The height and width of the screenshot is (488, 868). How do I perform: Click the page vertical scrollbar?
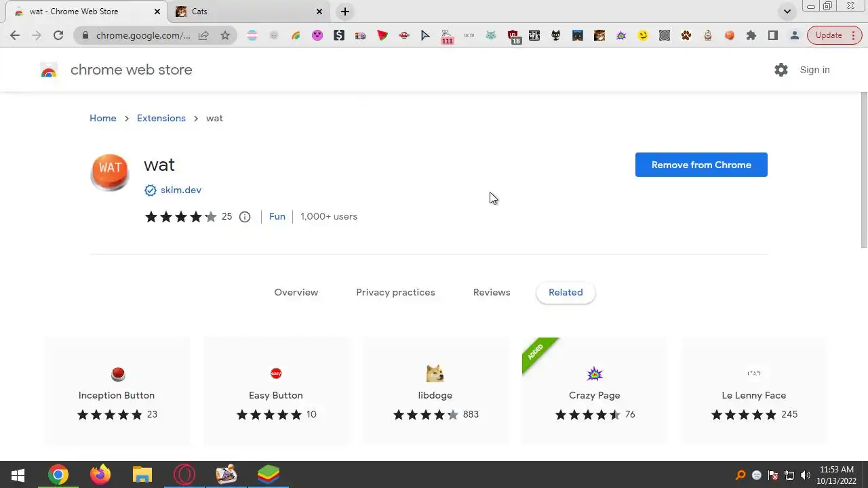(864, 169)
